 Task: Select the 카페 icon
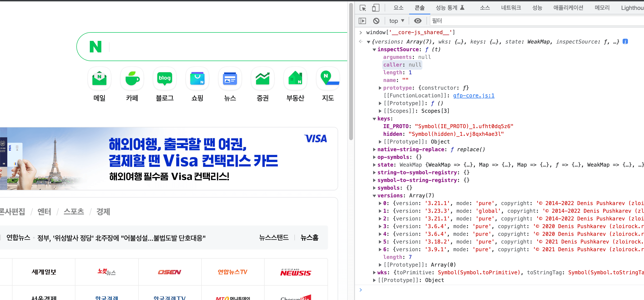[132, 79]
